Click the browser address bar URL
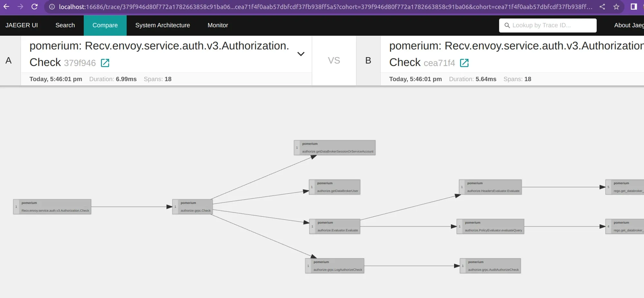Viewport: 644px width, 298px height. click(x=325, y=7)
